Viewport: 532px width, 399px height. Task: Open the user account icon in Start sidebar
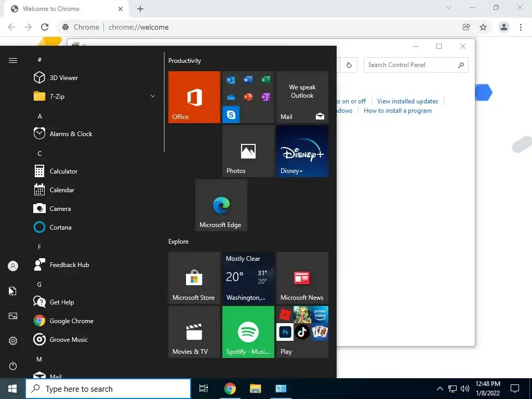(x=13, y=266)
